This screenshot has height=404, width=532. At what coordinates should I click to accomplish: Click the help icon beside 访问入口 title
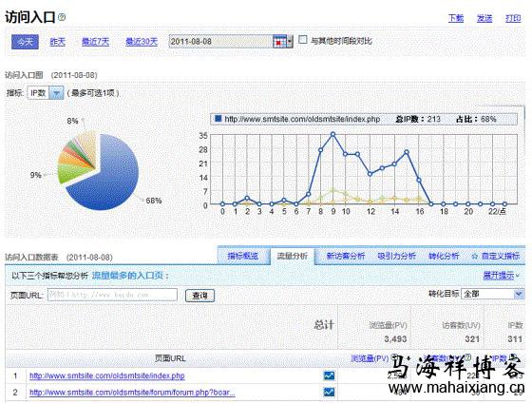pos(62,17)
